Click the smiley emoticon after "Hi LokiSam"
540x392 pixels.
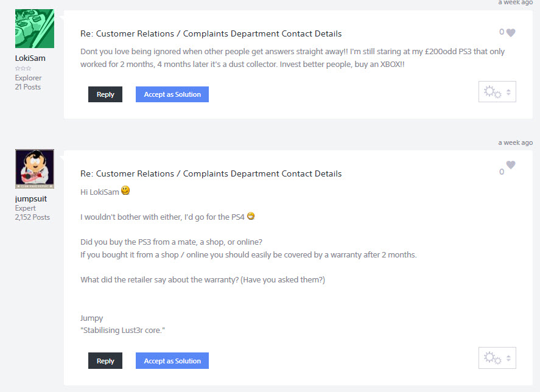click(x=125, y=191)
